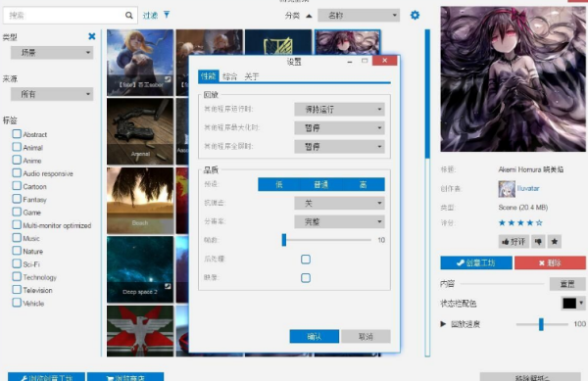Tick the Abstract tag checkbox
588x381 pixels.
click(x=17, y=134)
